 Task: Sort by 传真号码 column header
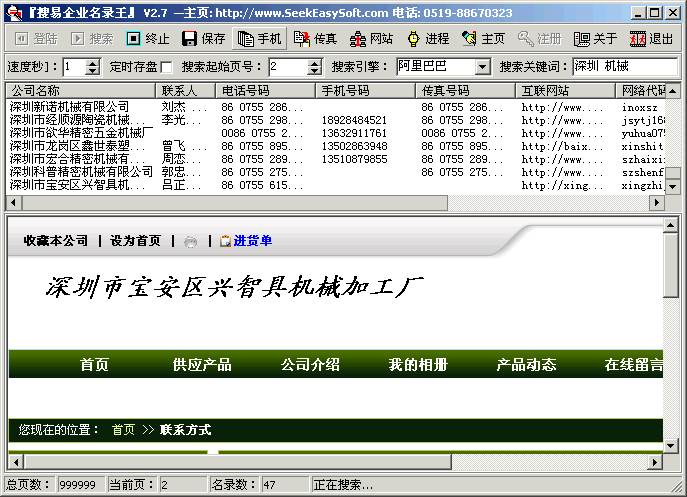465,91
